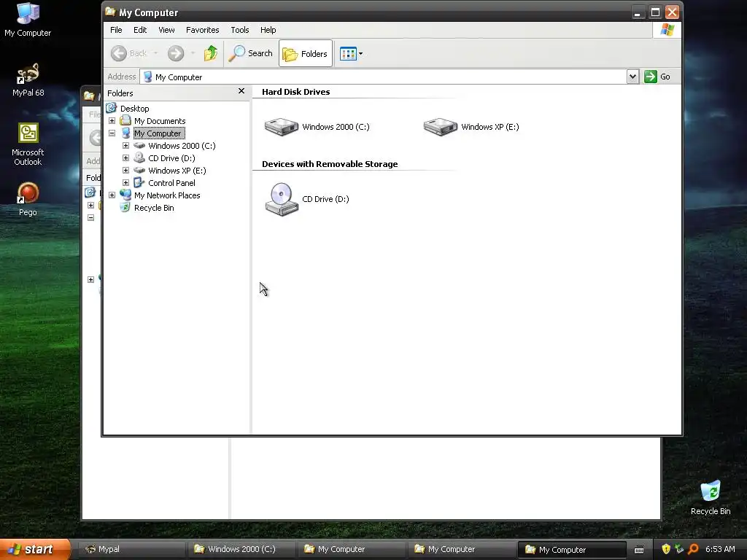
Task: Select Control Panel in the folder tree
Action: click(171, 183)
